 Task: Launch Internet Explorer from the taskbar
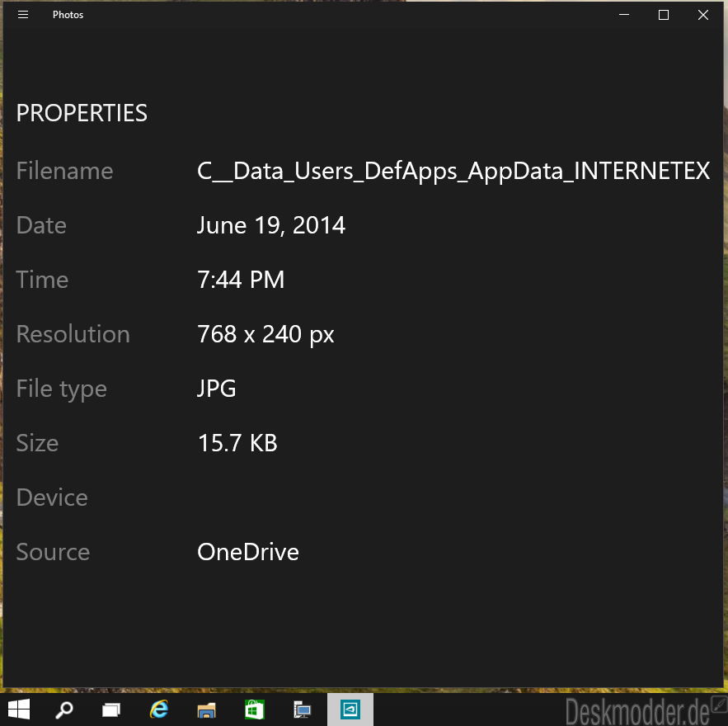pyautogui.click(x=159, y=709)
